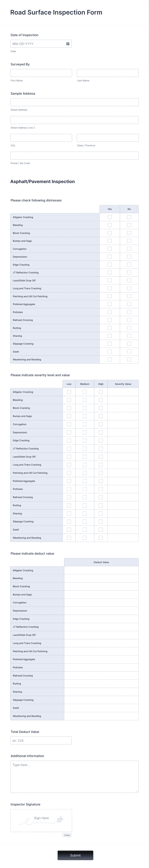This screenshot has height=868, width=149.
Task: Open the calendar date picker icon
Action: point(67,43)
